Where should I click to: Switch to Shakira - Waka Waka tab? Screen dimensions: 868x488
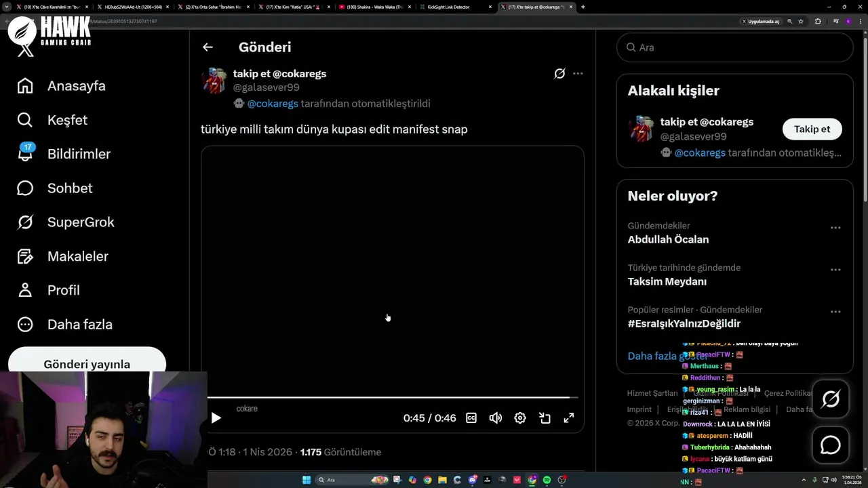coord(374,7)
